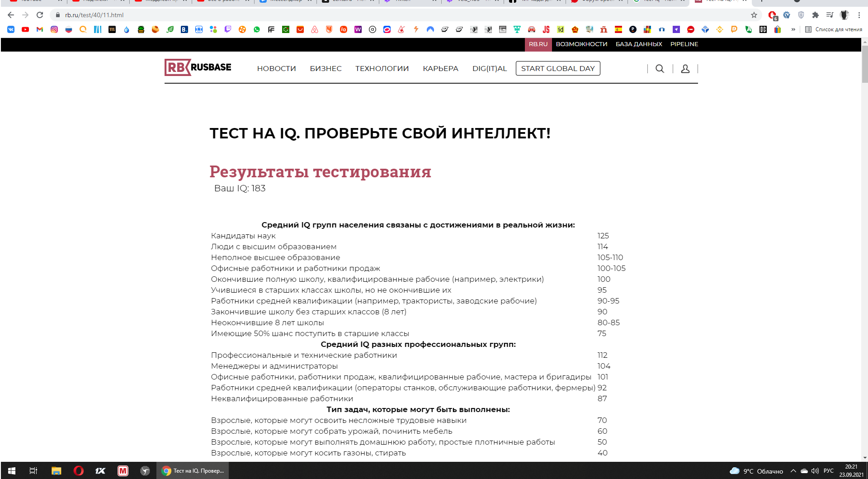Open the НОВОСТИ menu section
This screenshot has width=868, height=479.
click(x=276, y=69)
